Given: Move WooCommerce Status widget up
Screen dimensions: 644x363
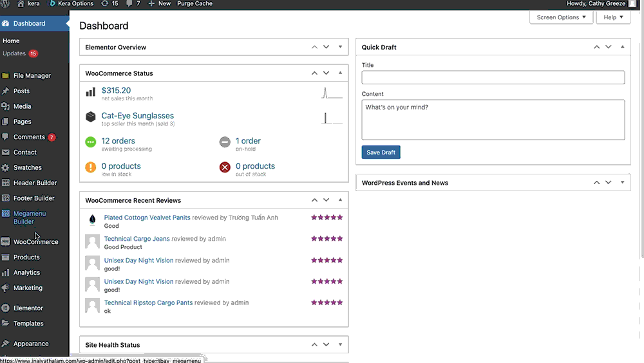Looking at the screenshot, I should [314, 73].
